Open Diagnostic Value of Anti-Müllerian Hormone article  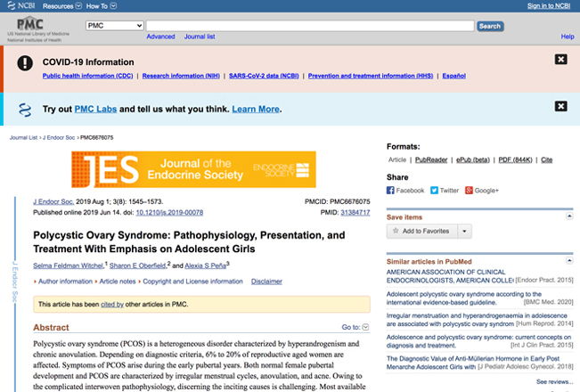[x=473, y=363]
